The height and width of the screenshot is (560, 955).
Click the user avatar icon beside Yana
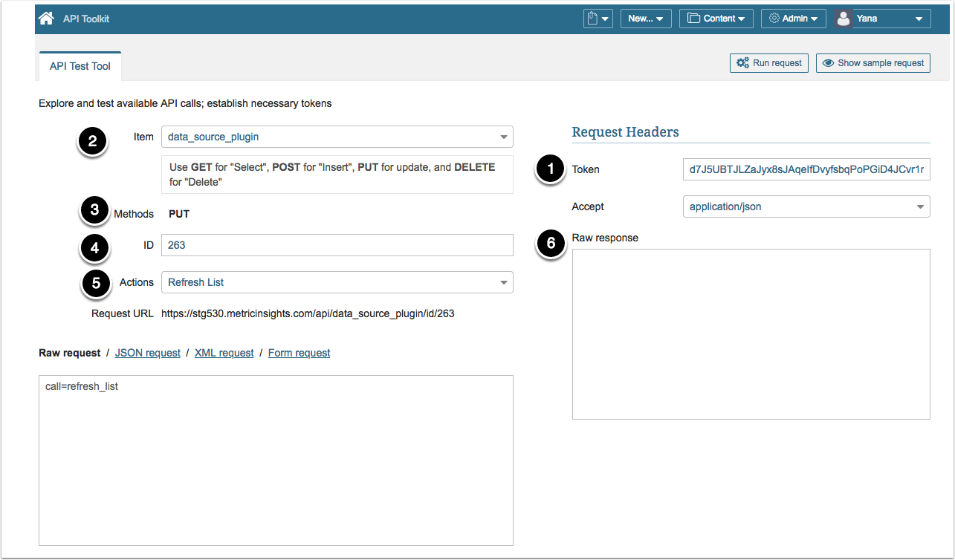tap(844, 19)
